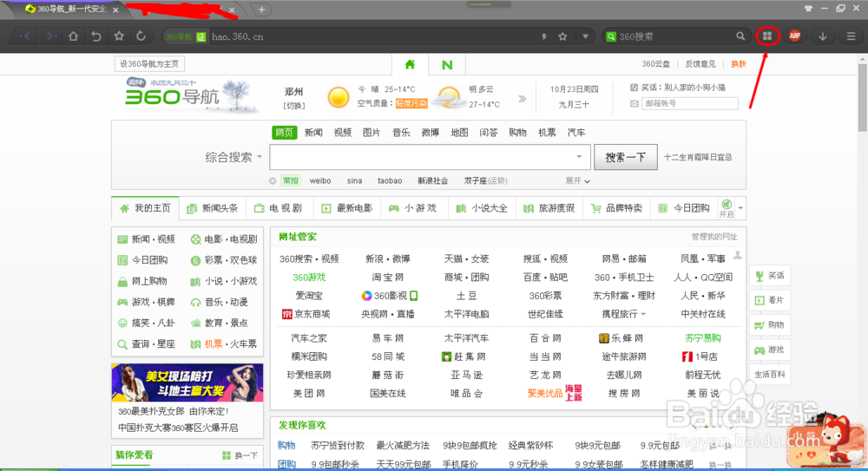Click the 看片 sidebar button

point(770,300)
